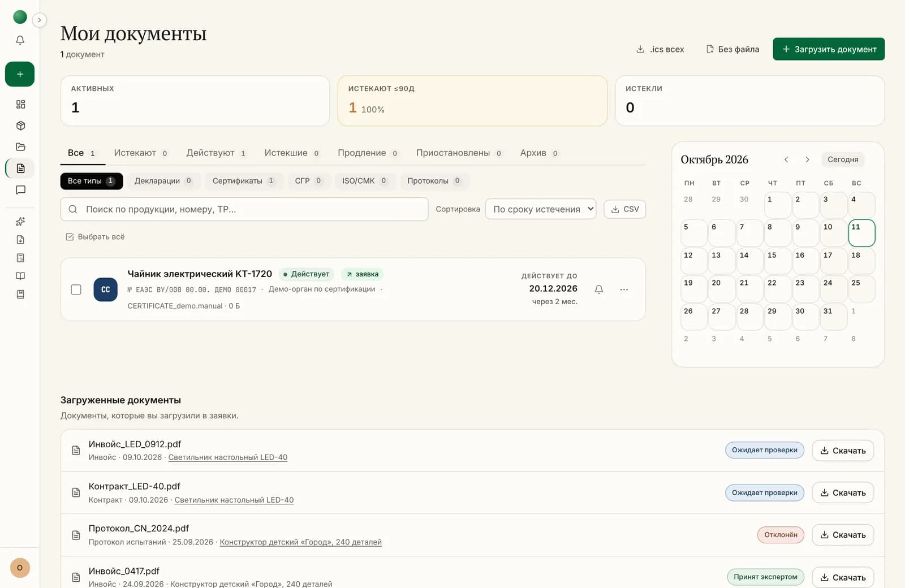The width and height of the screenshot is (905, 588).
Task: Open the products box icon in sidebar
Action: [20, 126]
